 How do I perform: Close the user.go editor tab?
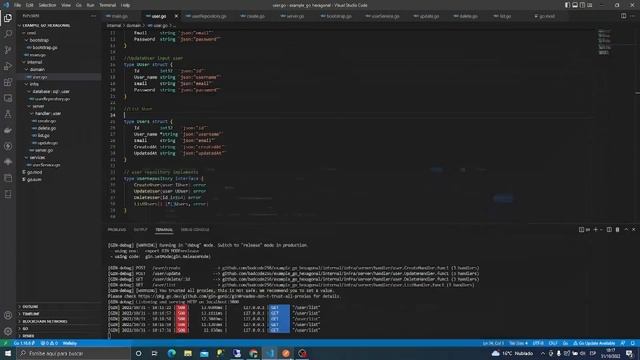click(176, 16)
